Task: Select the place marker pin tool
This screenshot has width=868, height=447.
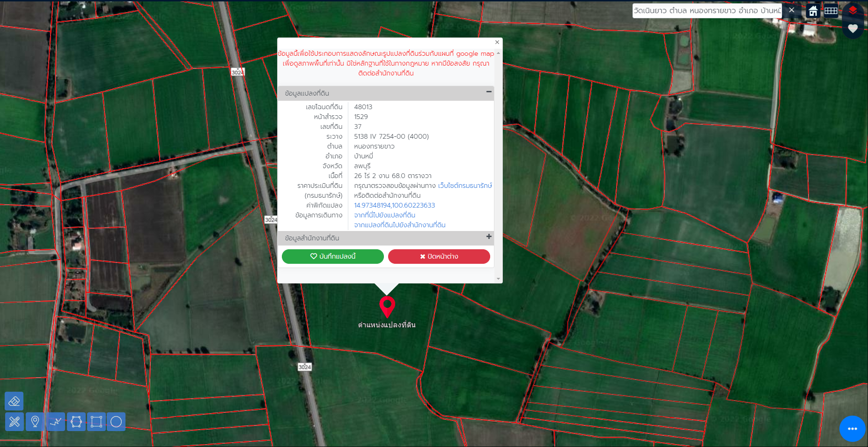Action: click(x=35, y=422)
